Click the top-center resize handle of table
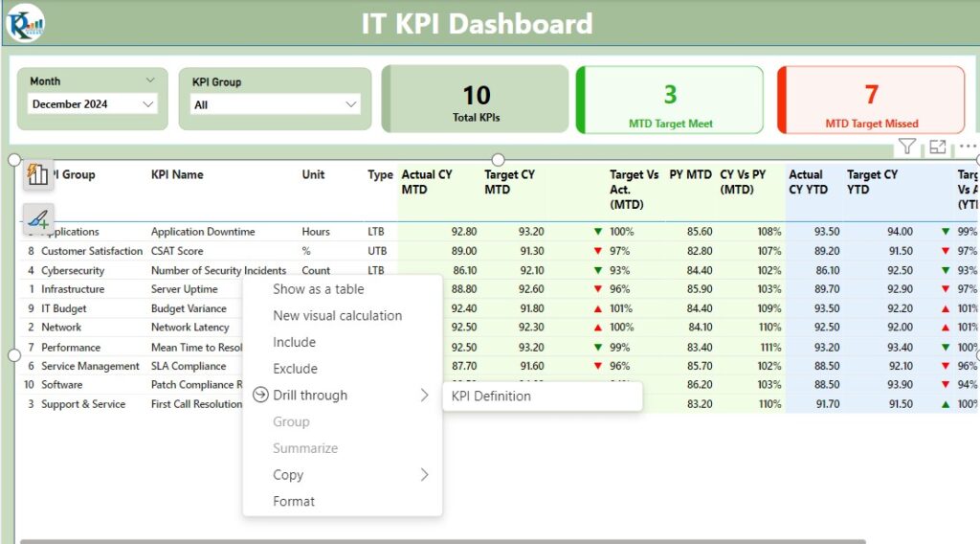980x544 pixels. [x=498, y=159]
